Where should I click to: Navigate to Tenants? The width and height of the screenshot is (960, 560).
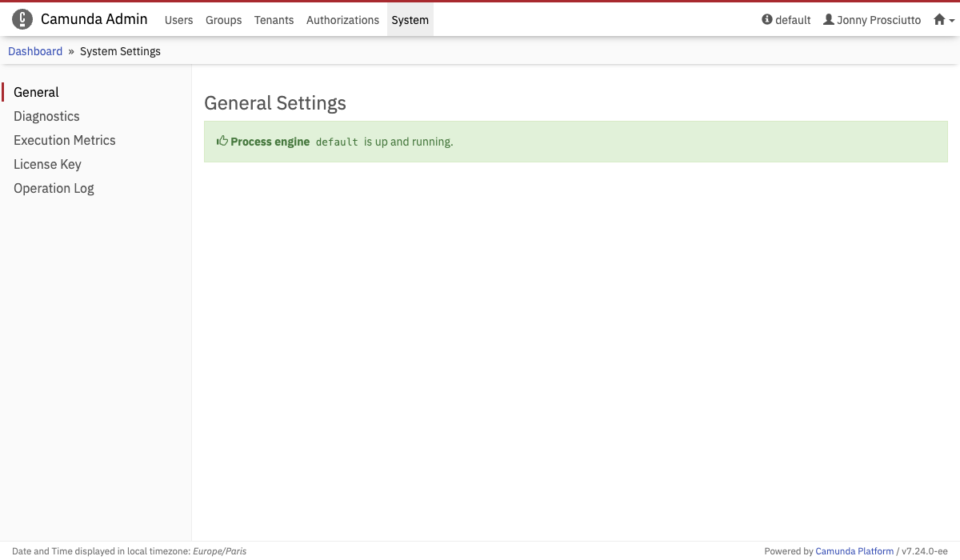[x=274, y=20]
